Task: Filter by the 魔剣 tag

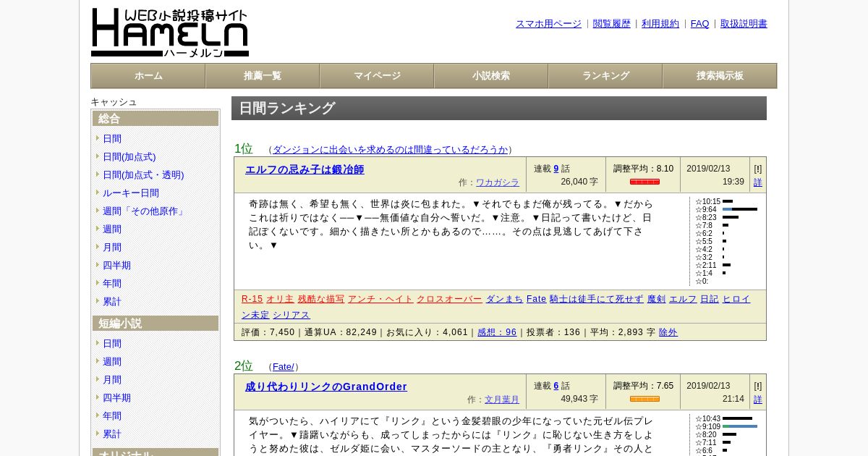Action: point(656,299)
